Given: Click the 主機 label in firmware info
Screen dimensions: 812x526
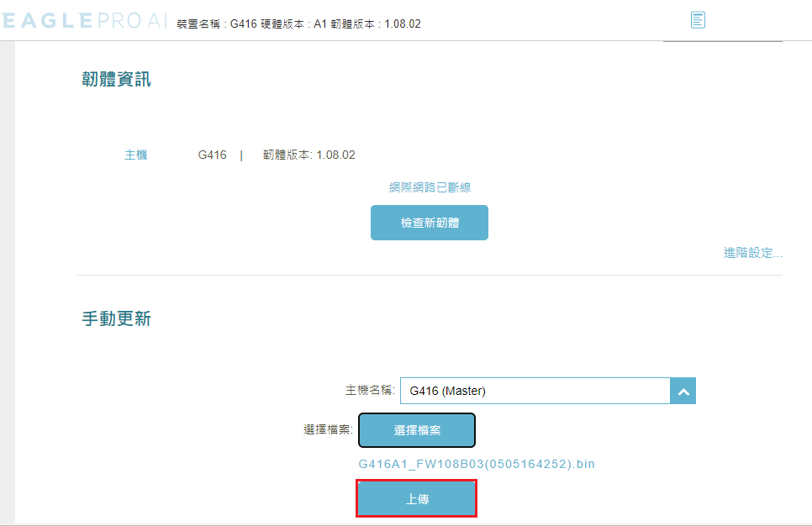Looking at the screenshot, I should click(x=135, y=155).
